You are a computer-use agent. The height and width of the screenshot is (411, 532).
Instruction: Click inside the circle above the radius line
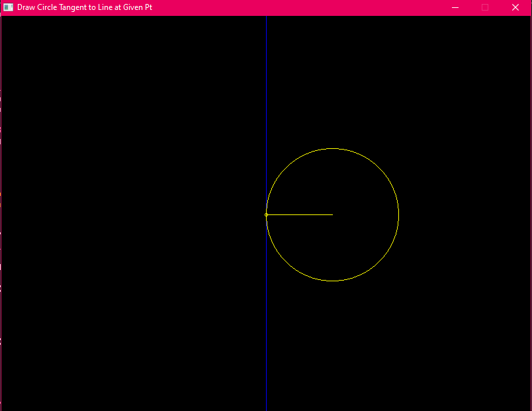tap(332, 182)
